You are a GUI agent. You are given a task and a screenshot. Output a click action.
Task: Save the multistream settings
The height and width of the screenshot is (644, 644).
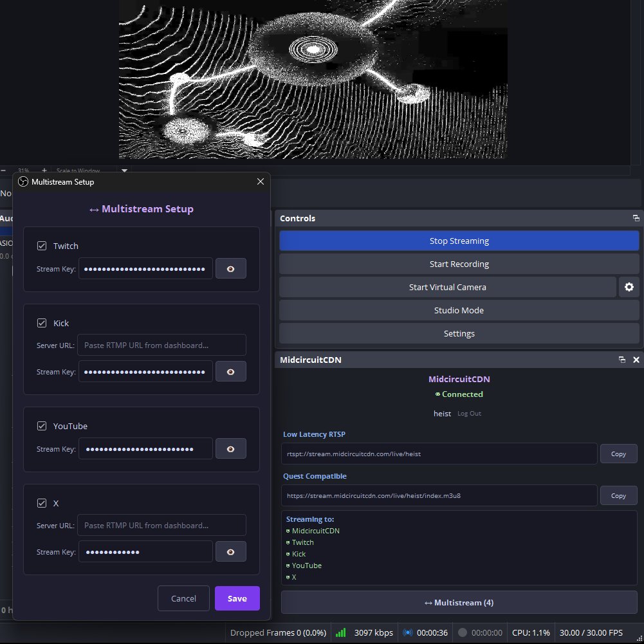click(x=237, y=598)
